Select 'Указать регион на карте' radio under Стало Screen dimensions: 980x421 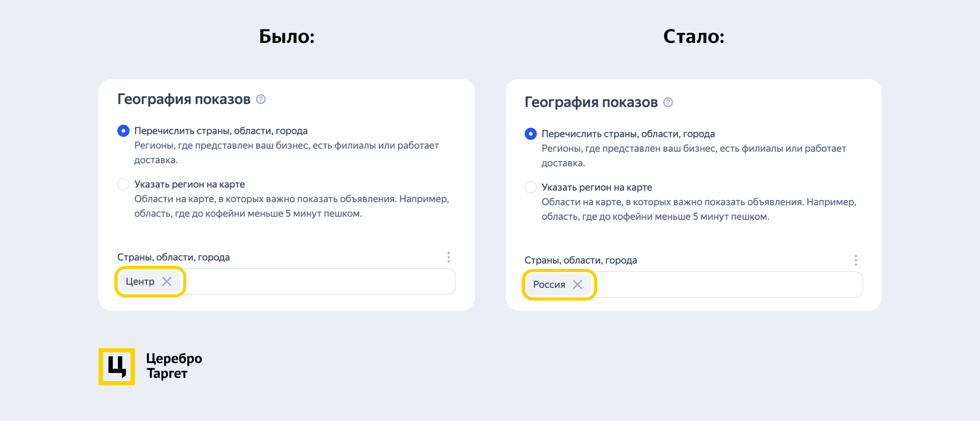point(531,187)
